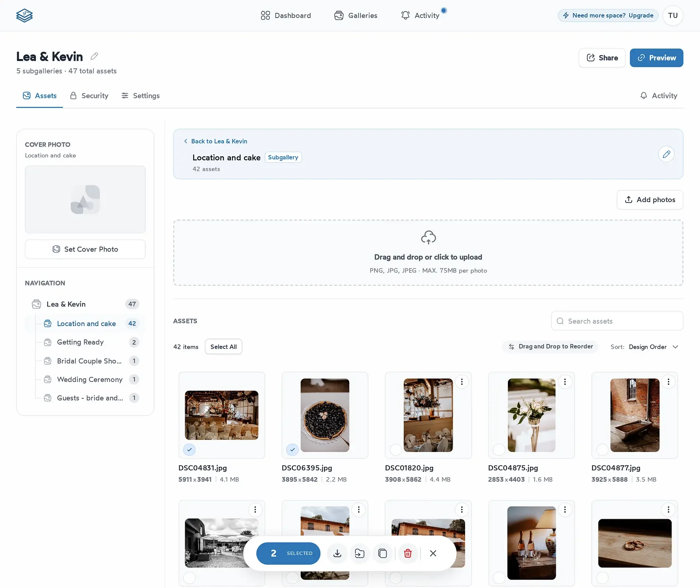Select the DSC04877.jpg checkbox circle
Screen dimensions: 700x588
point(602,450)
